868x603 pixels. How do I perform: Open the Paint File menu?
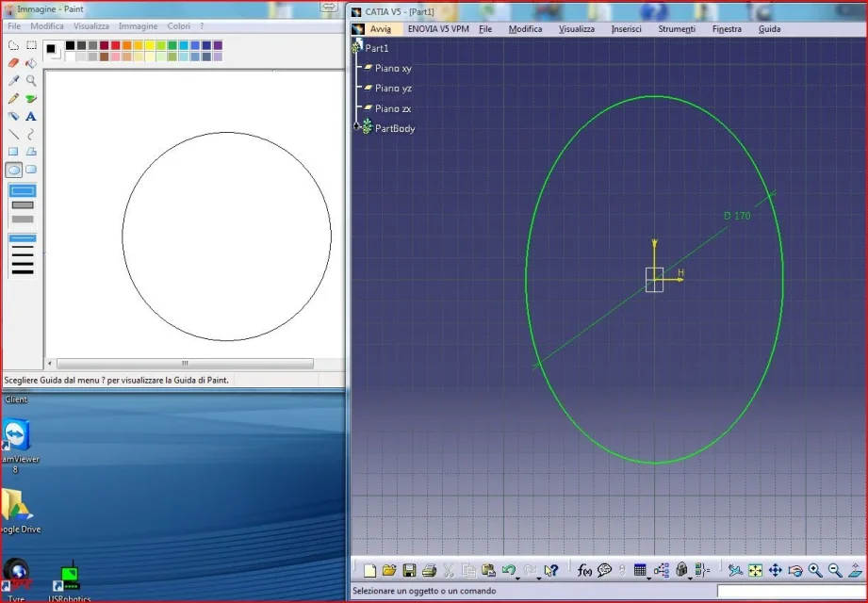[14, 26]
